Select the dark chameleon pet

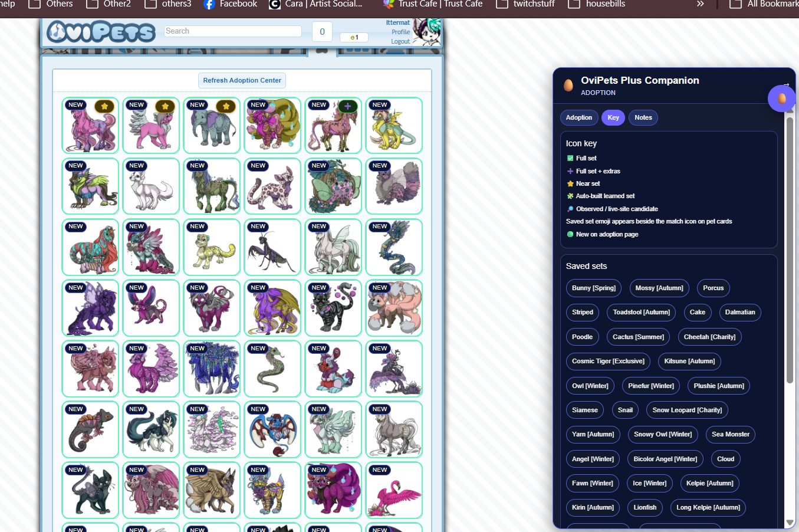pyautogui.click(x=91, y=429)
